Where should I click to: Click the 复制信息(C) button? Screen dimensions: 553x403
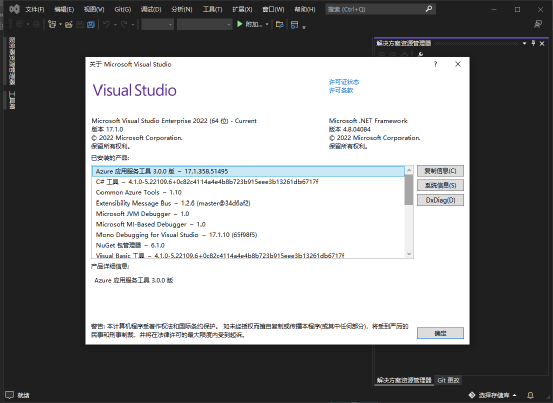(440, 171)
